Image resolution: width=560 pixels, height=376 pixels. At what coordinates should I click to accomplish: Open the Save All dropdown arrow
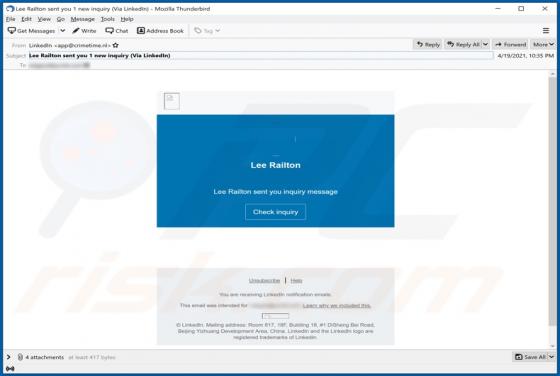[x=551, y=357]
